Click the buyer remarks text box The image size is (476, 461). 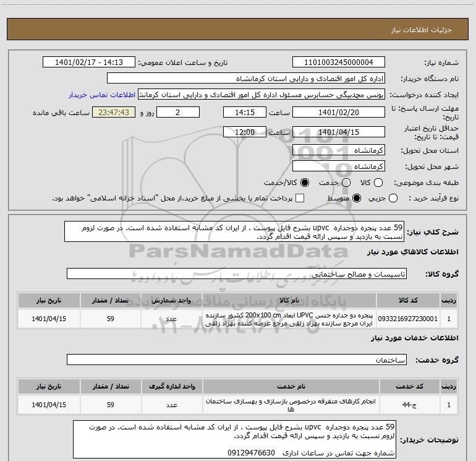(234, 439)
